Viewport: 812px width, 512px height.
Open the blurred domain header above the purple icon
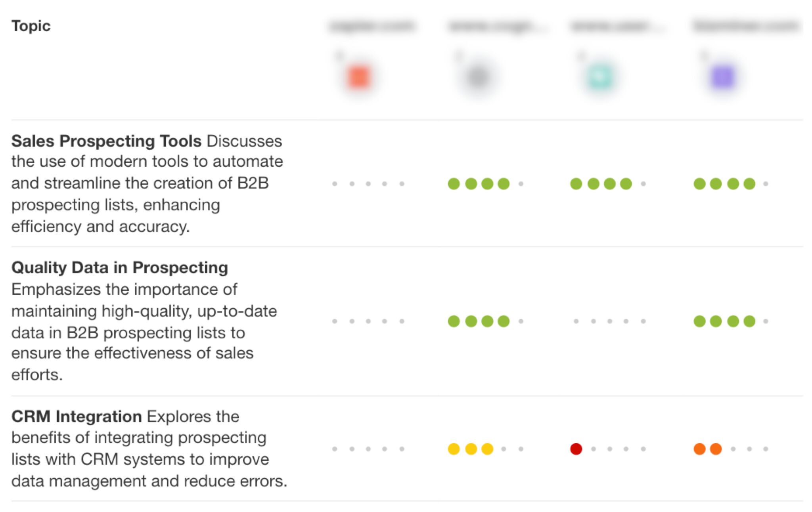745,26
